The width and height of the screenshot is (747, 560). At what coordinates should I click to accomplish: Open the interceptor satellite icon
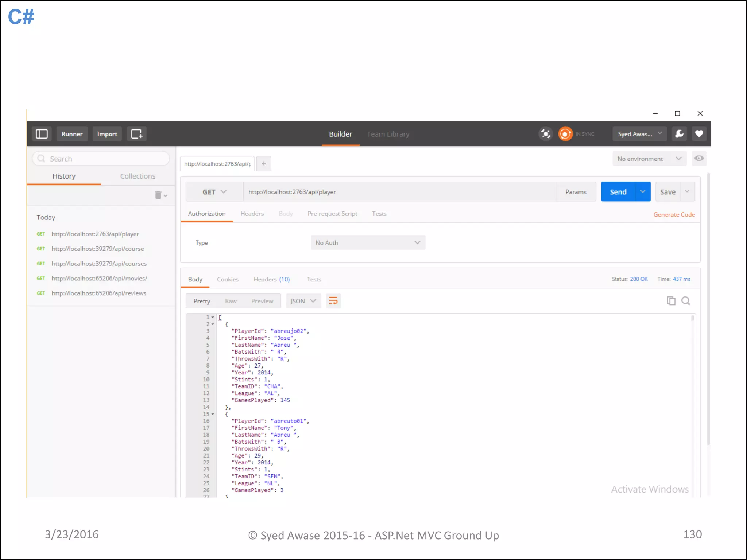point(546,134)
